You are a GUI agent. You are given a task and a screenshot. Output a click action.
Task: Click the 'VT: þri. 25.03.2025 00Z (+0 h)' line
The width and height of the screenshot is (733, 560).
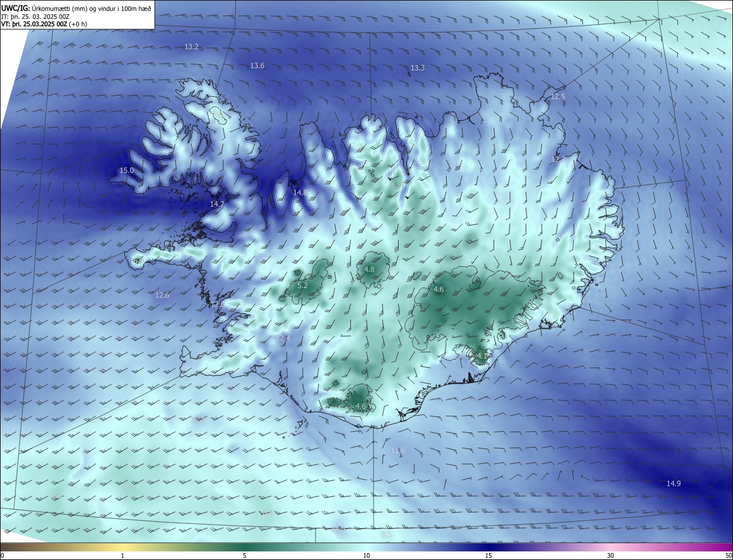click(x=44, y=23)
